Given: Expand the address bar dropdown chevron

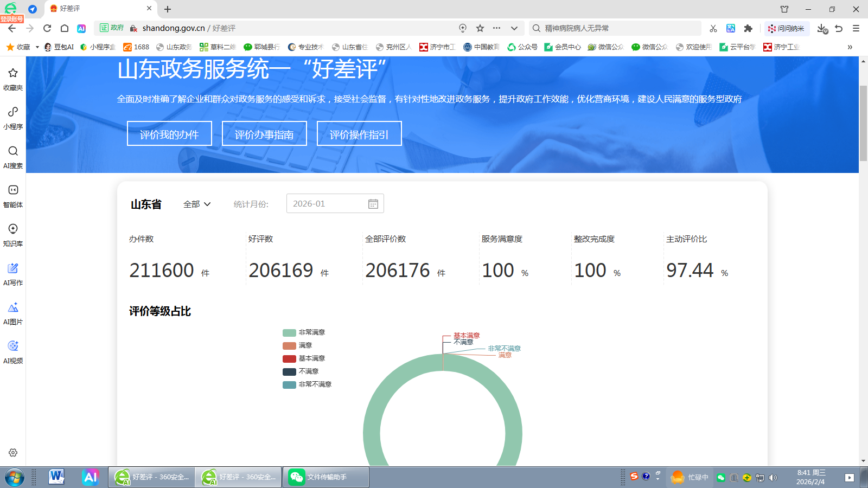Looking at the screenshot, I should 514,28.
